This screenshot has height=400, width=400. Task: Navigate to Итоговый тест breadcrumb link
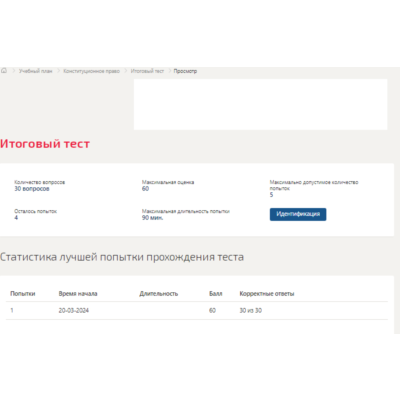147,71
